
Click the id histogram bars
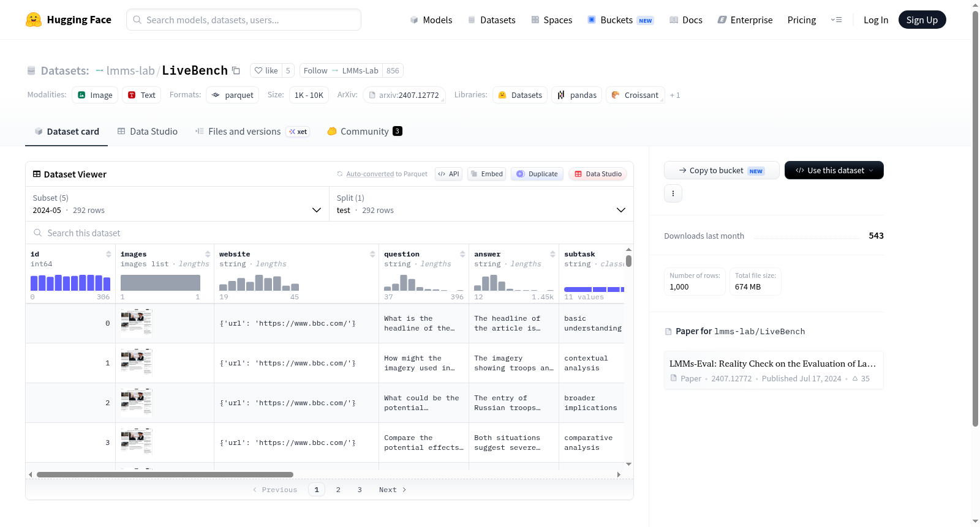pos(70,283)
